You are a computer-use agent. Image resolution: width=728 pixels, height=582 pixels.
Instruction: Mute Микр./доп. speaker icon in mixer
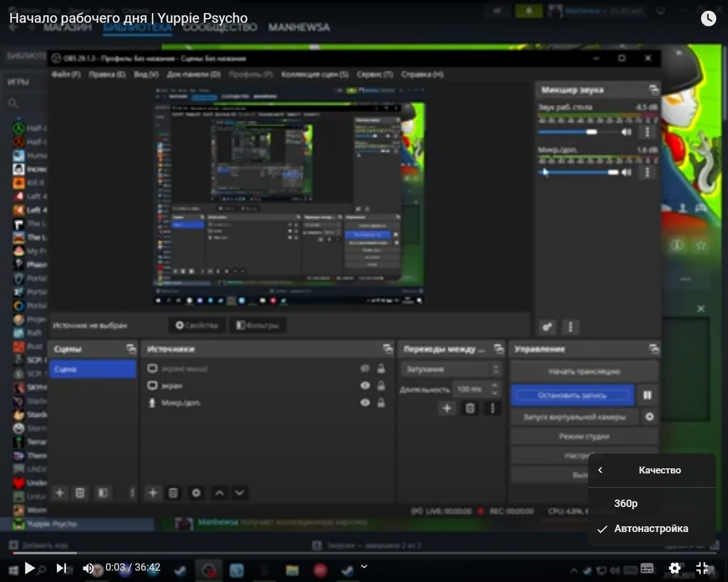(x=626, y=172)
